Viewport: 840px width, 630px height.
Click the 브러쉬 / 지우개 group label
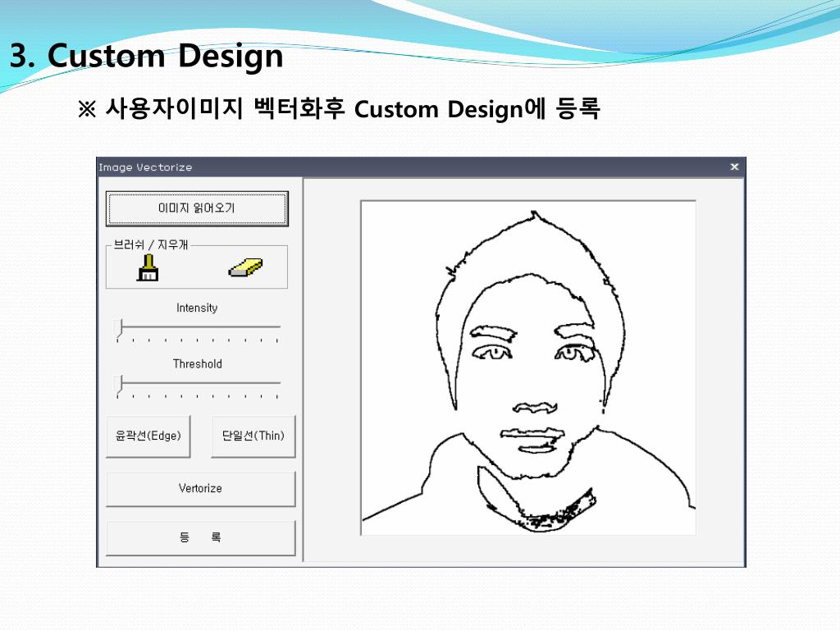tap(151, 244)
